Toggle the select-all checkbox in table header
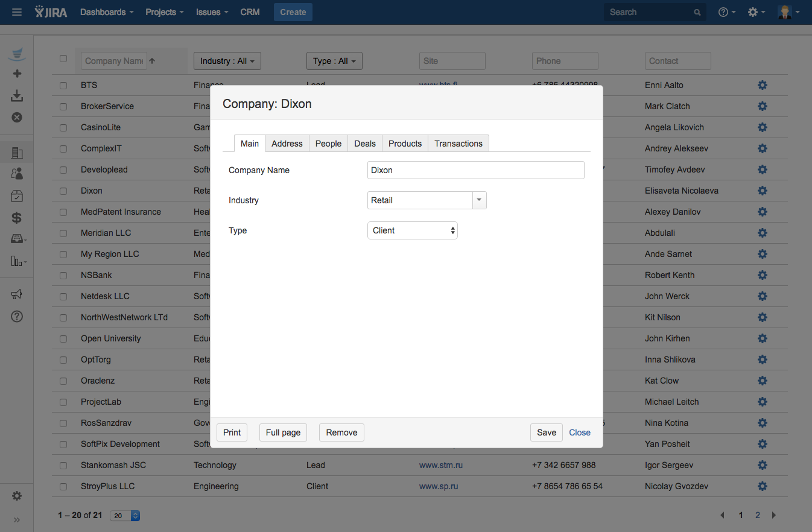 coord(63,59)
